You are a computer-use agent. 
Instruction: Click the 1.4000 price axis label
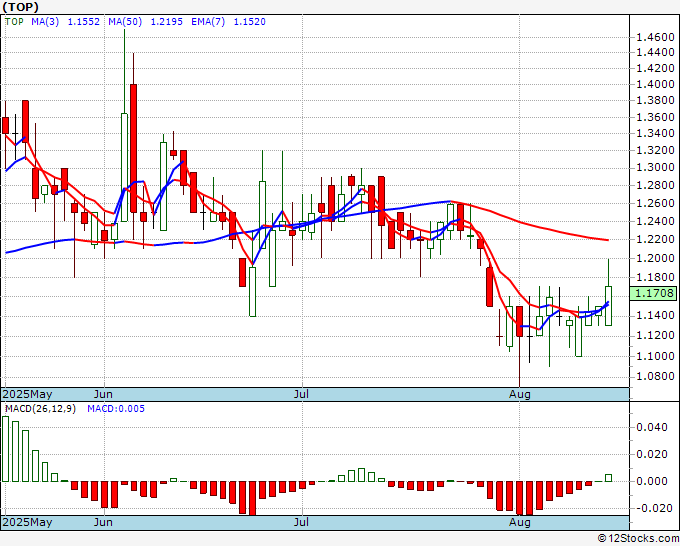[655, 84]
